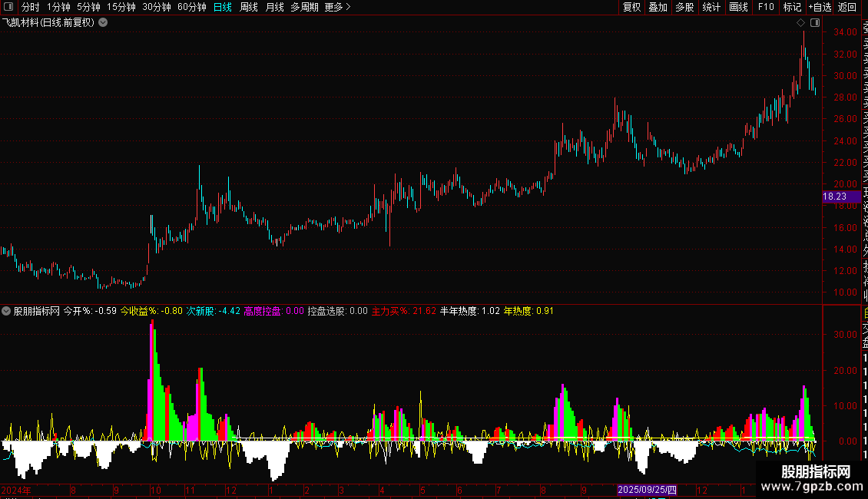Select the 1分钟 period tab
868x499 pixels.
point(58,7)
